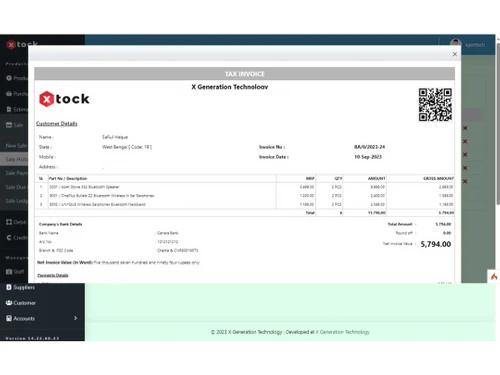The width and height of the screenshot is (500, 375).
Task: Open the X Generation Technology footer link
Action: click(343, 332)
